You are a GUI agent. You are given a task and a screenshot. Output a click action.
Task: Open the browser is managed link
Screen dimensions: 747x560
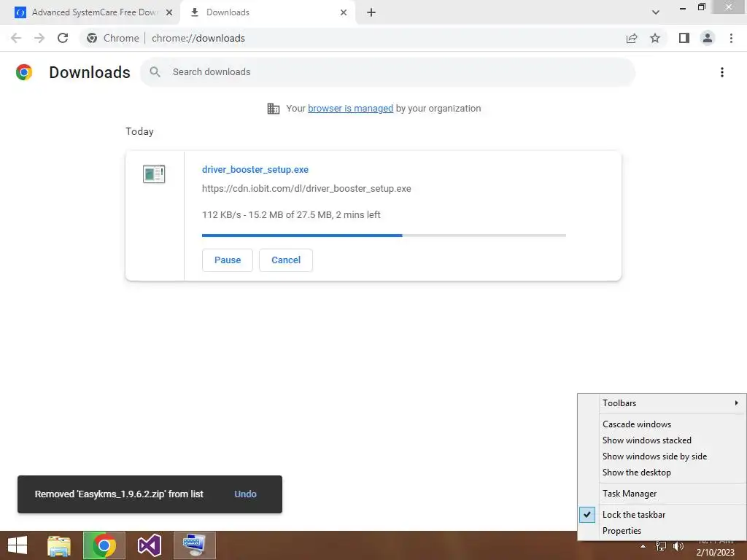pos(350,109)
